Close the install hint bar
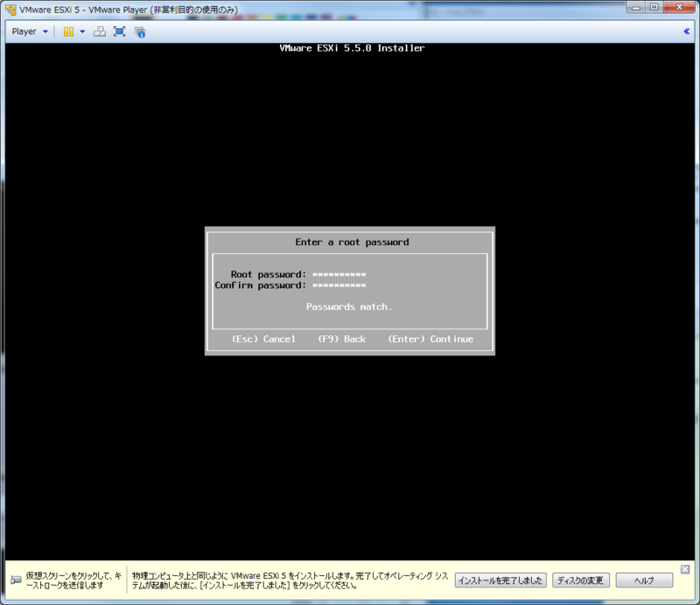Screen dimensions: 700x605 tap(685, 569)
